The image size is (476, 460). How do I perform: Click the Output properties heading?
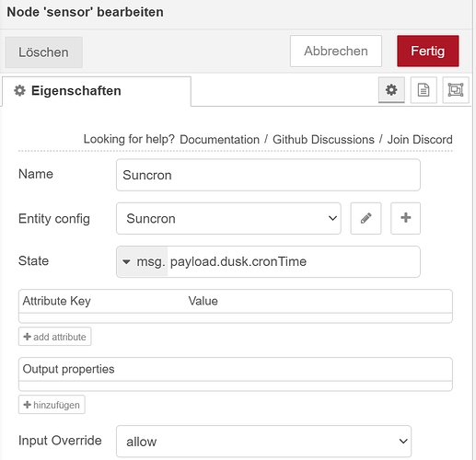click(x=68, y=369)
